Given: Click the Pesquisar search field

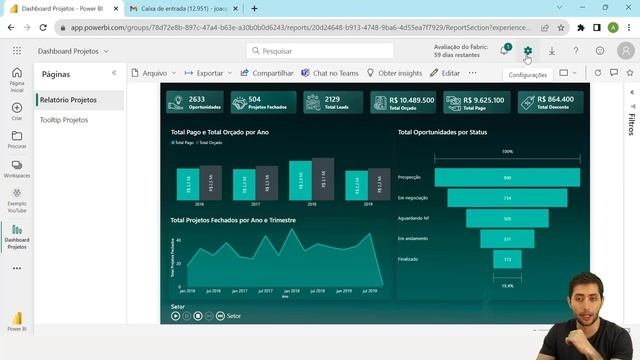Looking at the screenshot, I should coord(320,51).
